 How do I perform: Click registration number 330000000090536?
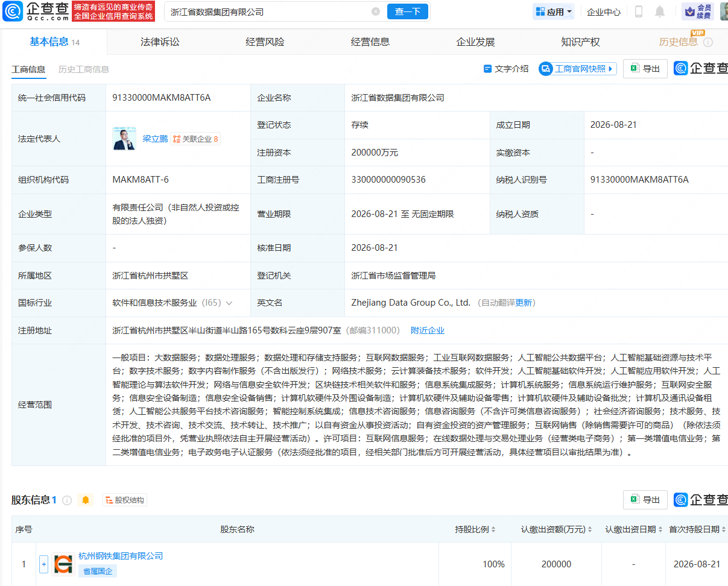[x=388, y=180]
